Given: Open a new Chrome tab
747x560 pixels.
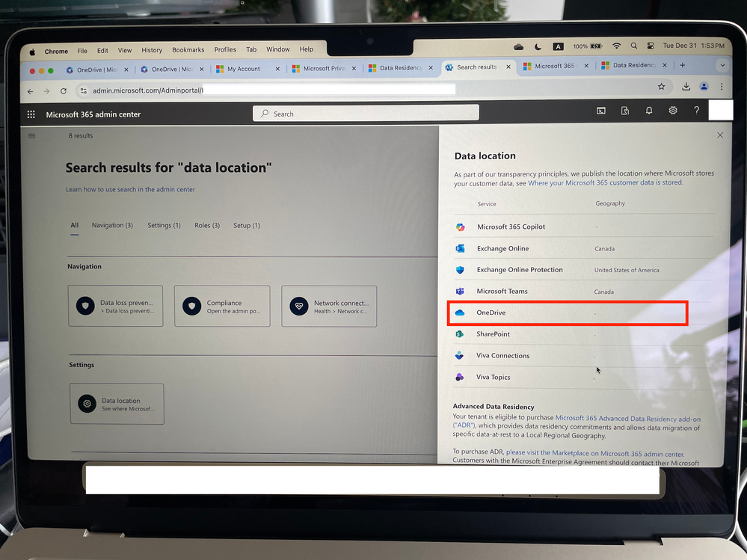Looking at the screenshot, I should tap(682, 65).
